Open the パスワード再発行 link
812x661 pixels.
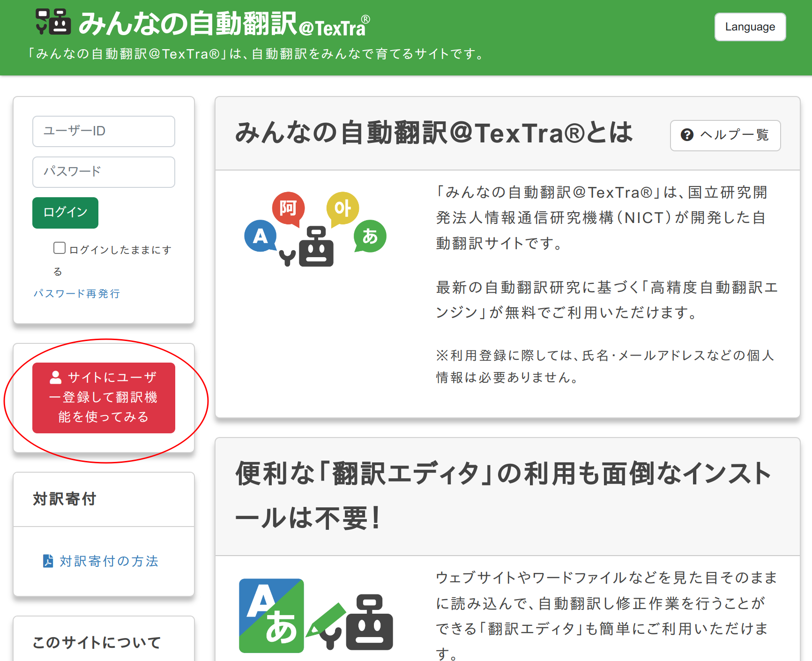(77, 294)
